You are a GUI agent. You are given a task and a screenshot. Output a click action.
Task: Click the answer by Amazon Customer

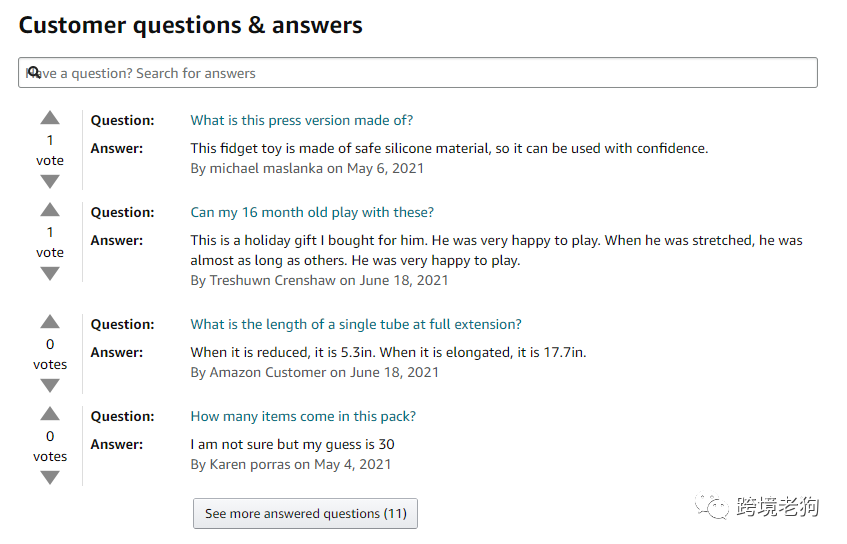[x=388, y=352]
